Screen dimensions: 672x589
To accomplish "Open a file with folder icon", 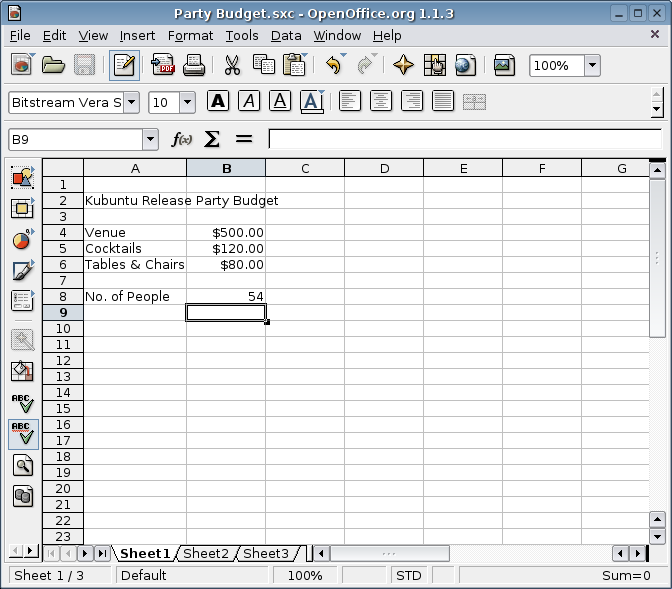I will pos(53,65).
